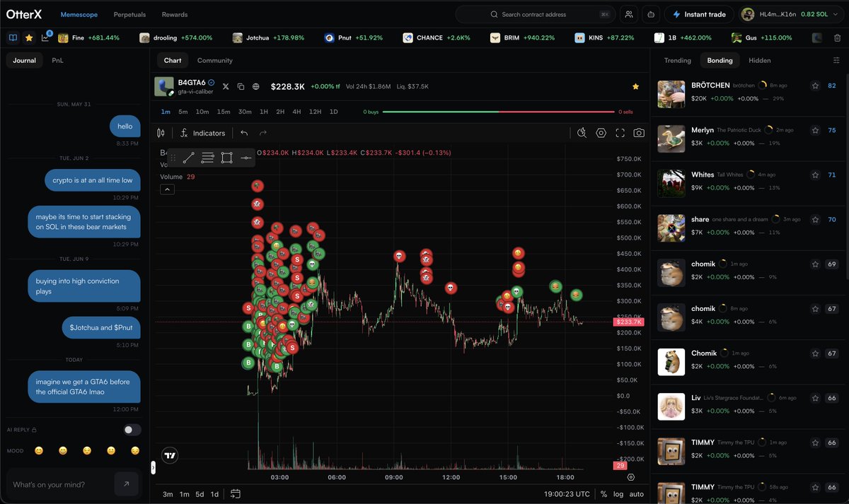Focus the What's on your mind input
849x504 pixels.
tap(60, 484)
